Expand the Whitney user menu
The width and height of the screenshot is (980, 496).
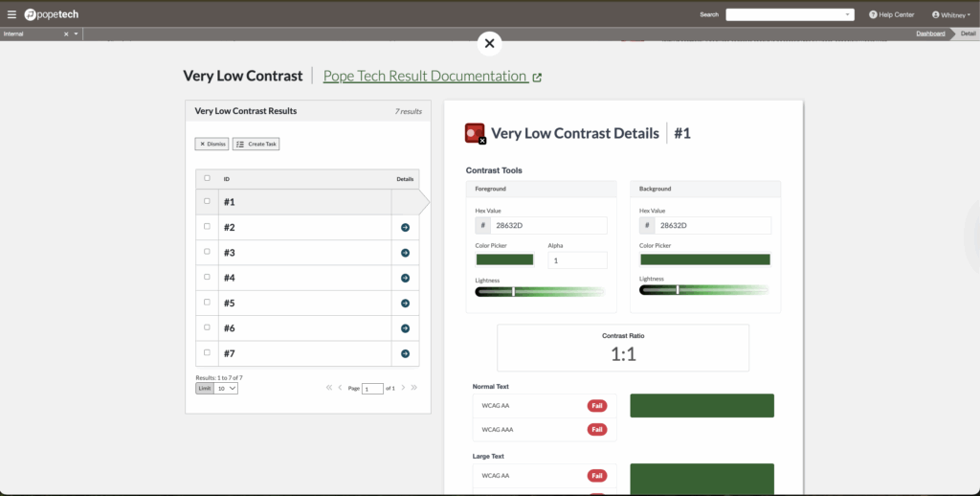(950, 14)
